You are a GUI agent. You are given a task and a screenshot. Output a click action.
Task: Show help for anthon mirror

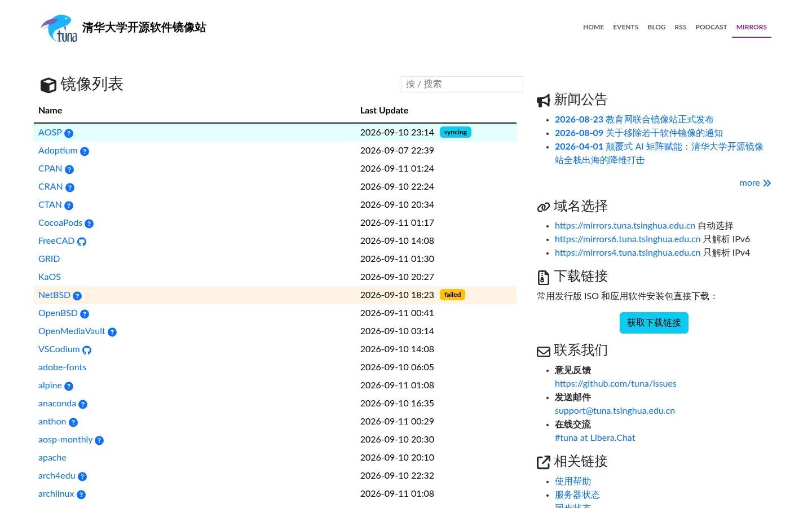[73, 422]
